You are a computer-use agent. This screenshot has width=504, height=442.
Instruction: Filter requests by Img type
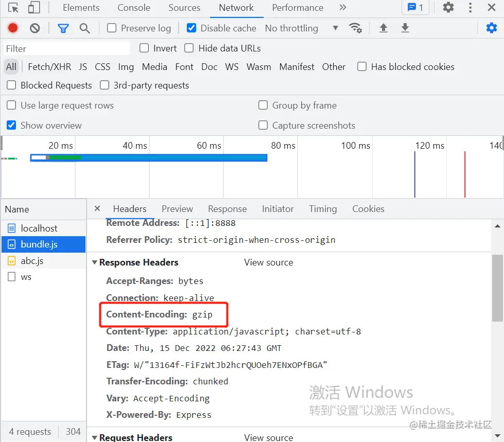[126, 67]
